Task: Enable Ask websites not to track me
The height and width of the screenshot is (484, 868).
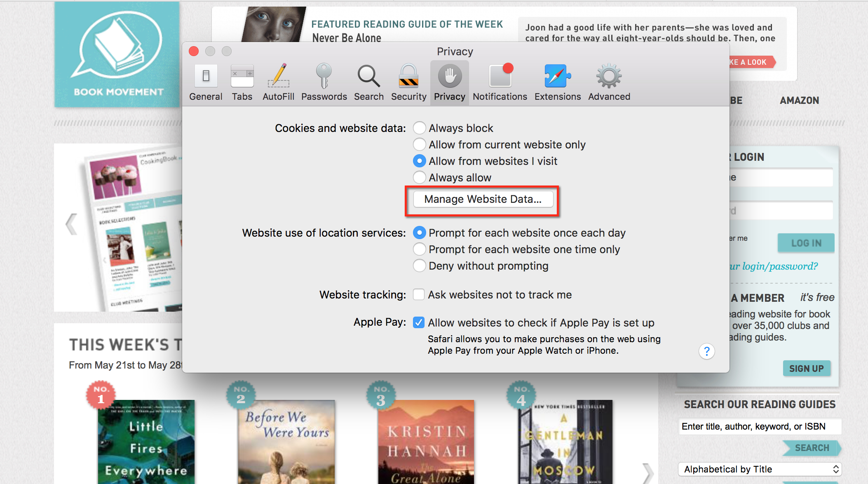Action: click(x=419, y=294)
